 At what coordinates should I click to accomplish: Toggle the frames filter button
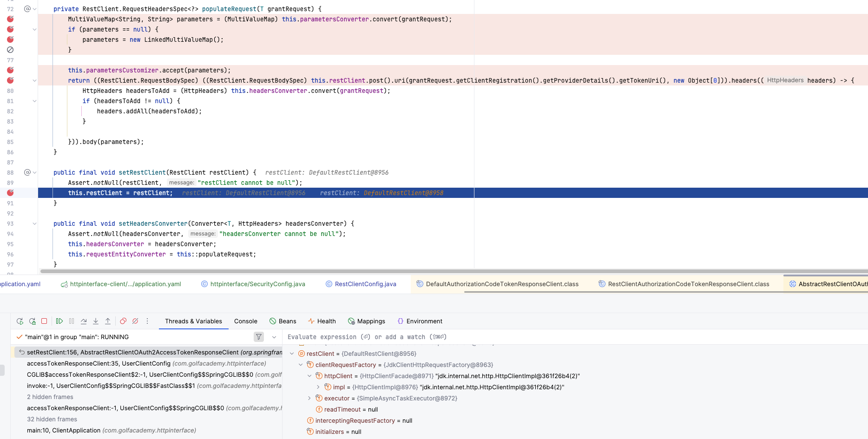click(x=259, y=337)
